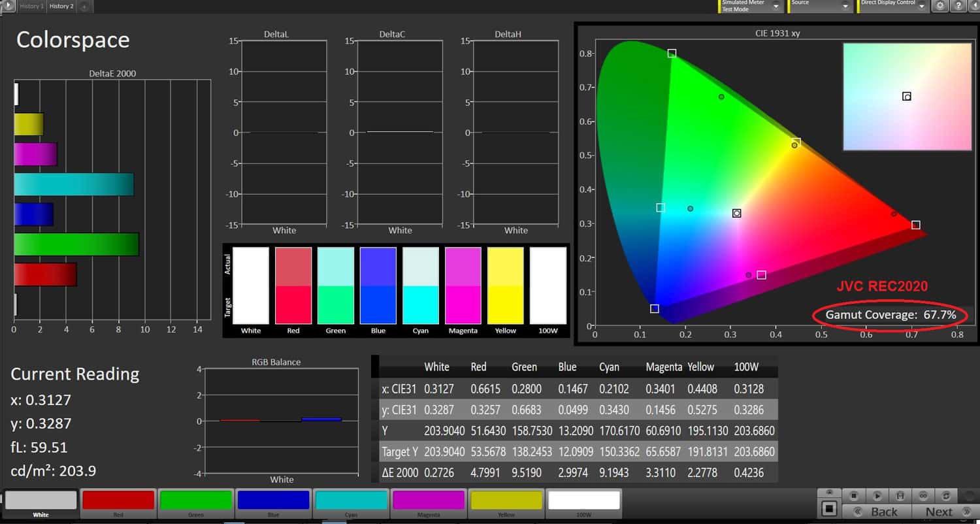Viewport: 980px width, 524px height.
Task: Click the CalMAN menu button beside History 1
Action: [x=7, y=6]
